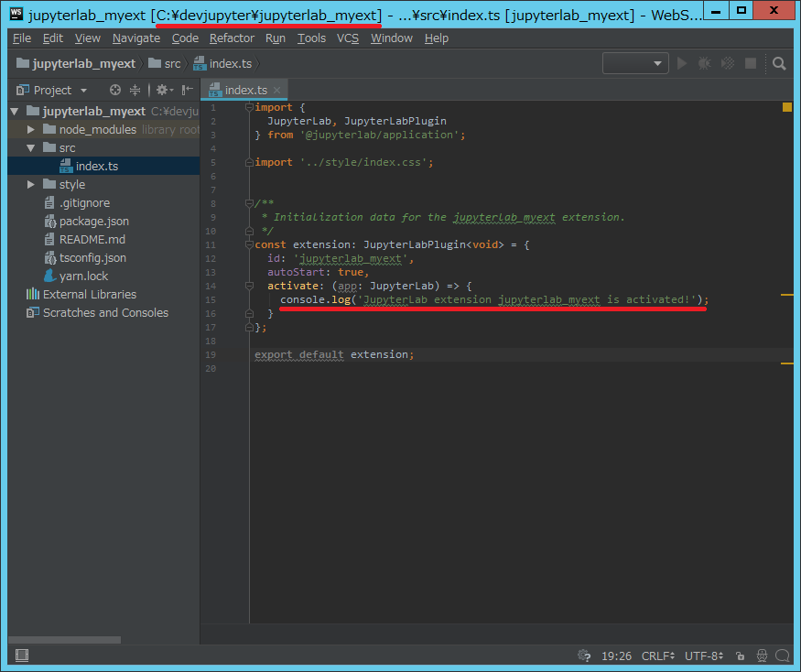The height and width of the screenshot is (672, 801).
Task: Run the project with the green Run arrow
Action: tap(682, 63)
